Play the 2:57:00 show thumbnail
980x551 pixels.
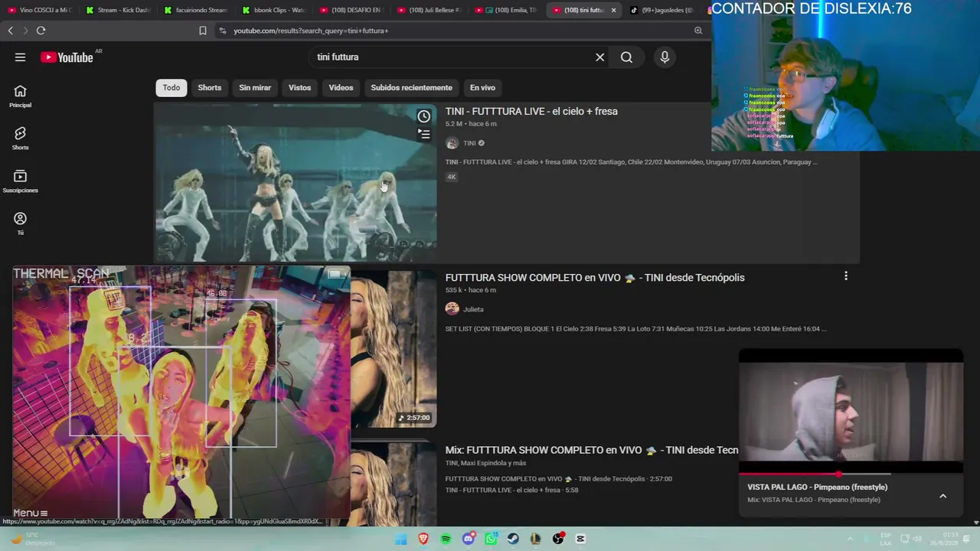pyautogui.click(x=394, y=349)
